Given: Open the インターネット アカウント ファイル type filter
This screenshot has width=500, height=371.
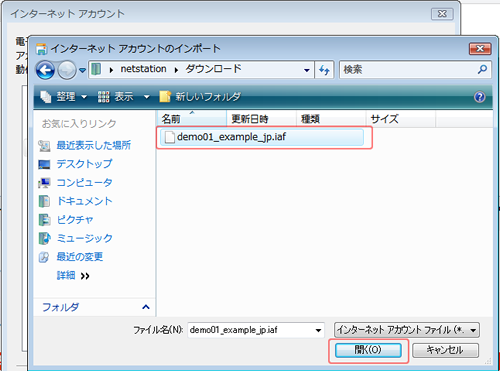Looking at the screenshot, I should 407,330.
